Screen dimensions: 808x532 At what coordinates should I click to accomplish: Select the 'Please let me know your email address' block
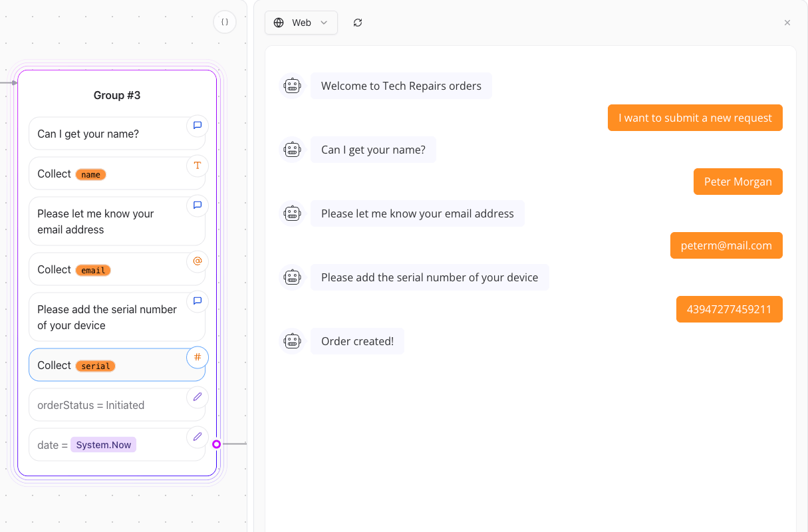117,221
